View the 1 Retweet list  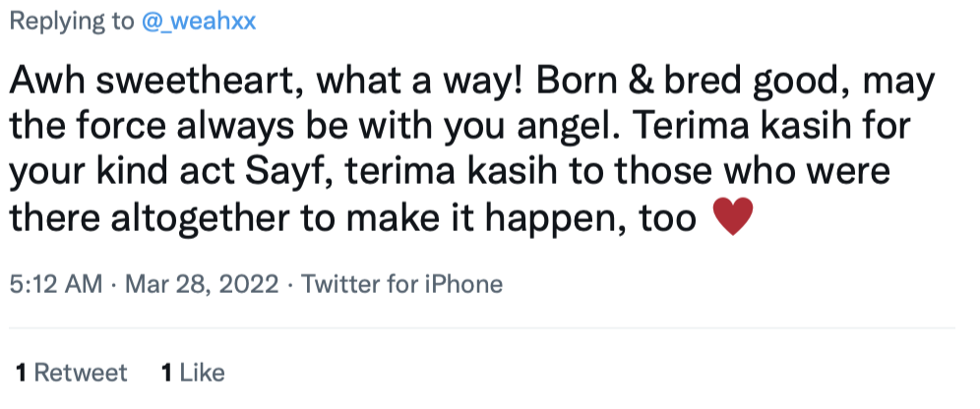point(71,373)
